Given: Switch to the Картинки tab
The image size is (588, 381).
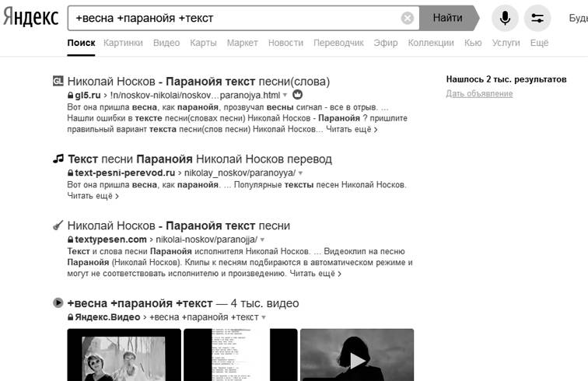Looking at the screenshot, I should 123,44.
